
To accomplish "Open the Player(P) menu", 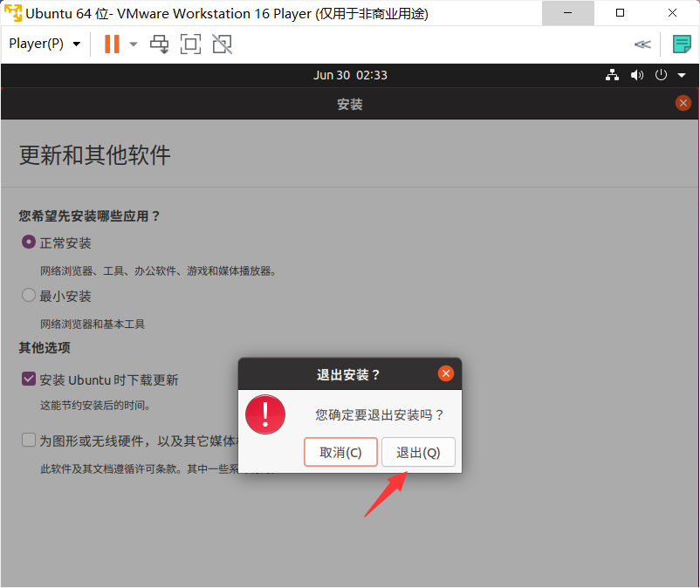I will pyautogui.click(x=44, y=44).
